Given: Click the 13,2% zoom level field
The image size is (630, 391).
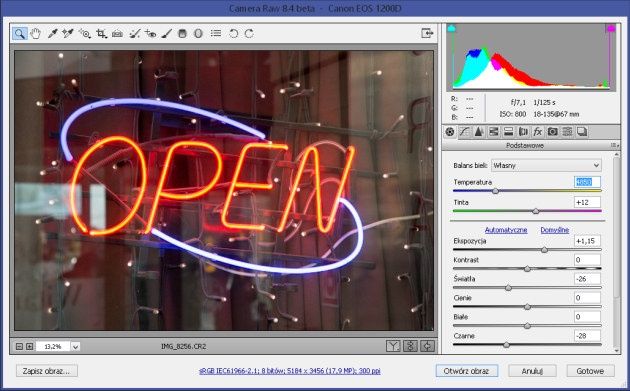Looking at the screenshot, I should (x=53, y=346).
